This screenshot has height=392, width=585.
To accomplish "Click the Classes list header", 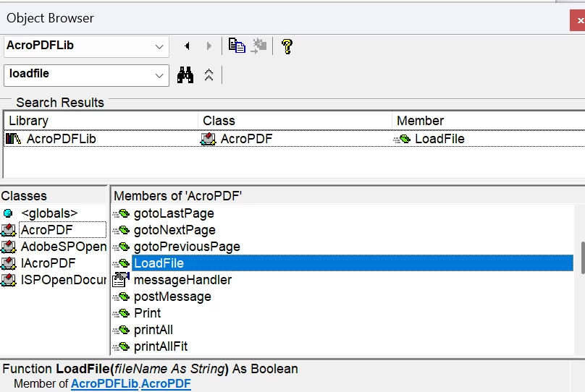I will (x=54, y=195).
